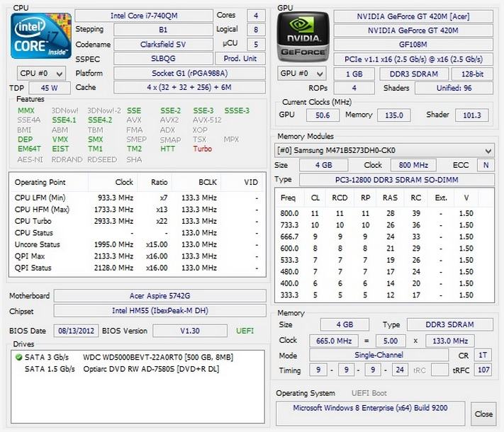Click the RAS column header in timing table
The width and height of the screenshot is (504, 432).
tap(390, 198)
